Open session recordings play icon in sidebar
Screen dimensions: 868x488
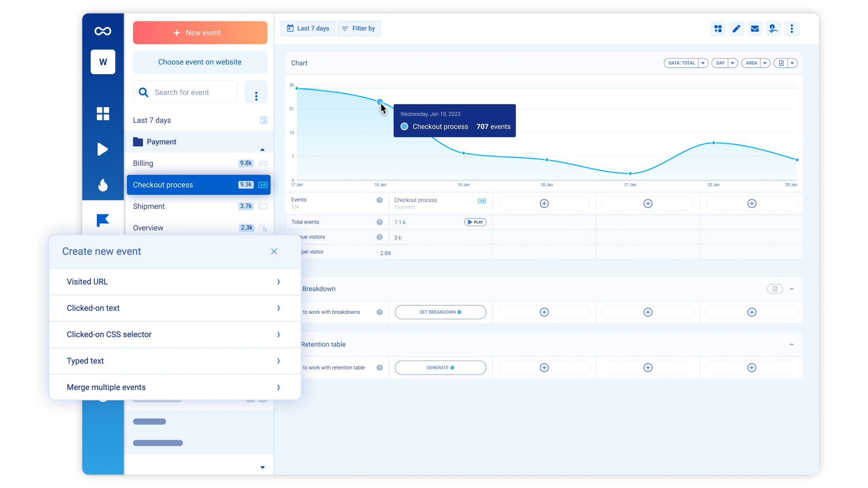point(103,149)
